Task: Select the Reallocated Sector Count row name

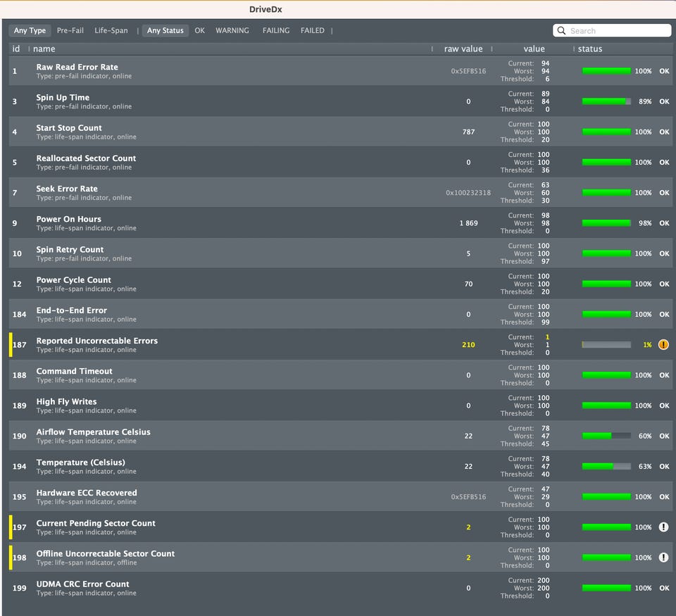Action: (86, 158)
